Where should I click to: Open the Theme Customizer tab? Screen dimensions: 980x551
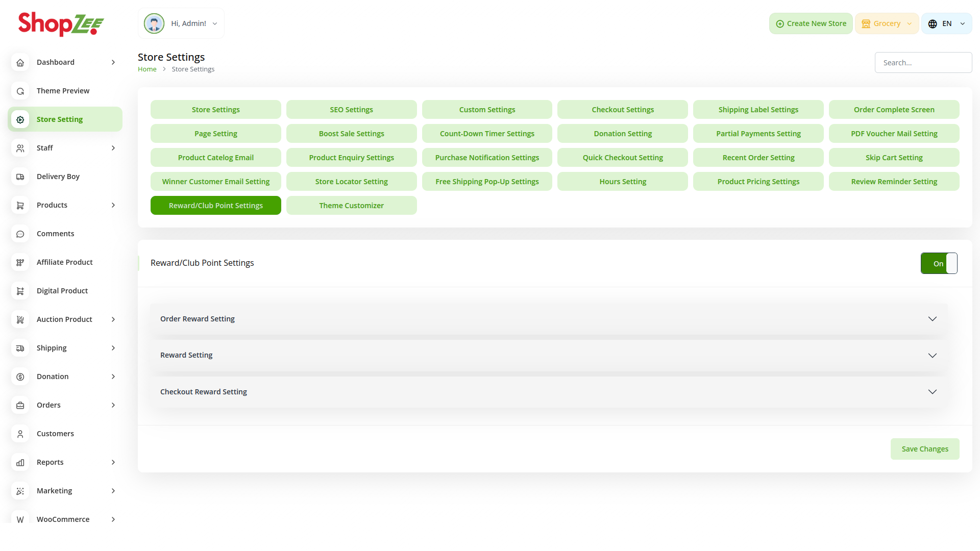(x=351, y=206)
